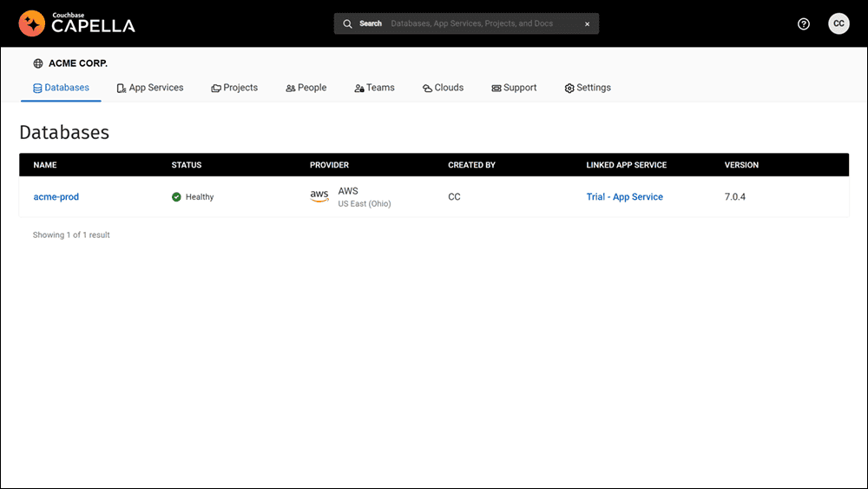Sort by the STATUS column header
The width and height of the screenshot is (868, 489).
(187, 165)
